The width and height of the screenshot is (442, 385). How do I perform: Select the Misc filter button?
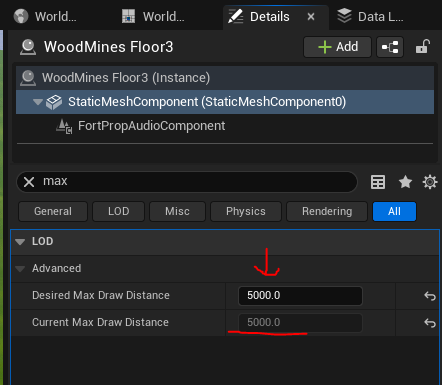pos(177,211)
